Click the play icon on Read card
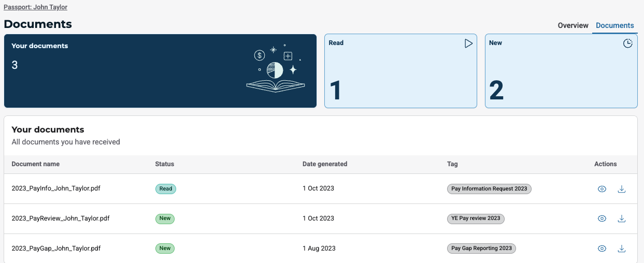The height and width of the screenshot is (263, 644). [468, 43]
